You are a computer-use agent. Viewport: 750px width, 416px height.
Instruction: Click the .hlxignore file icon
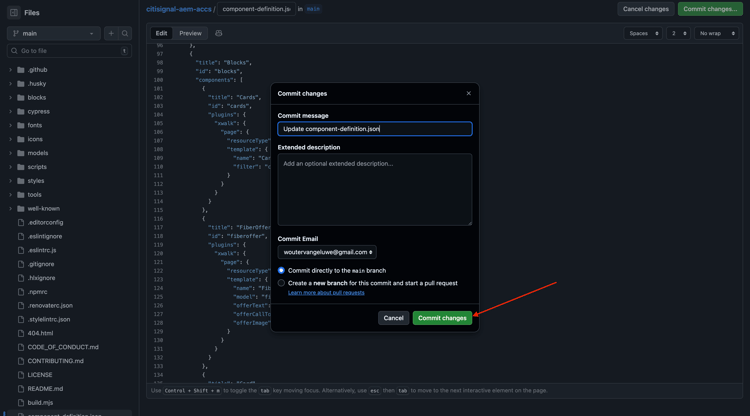point(21,278)
